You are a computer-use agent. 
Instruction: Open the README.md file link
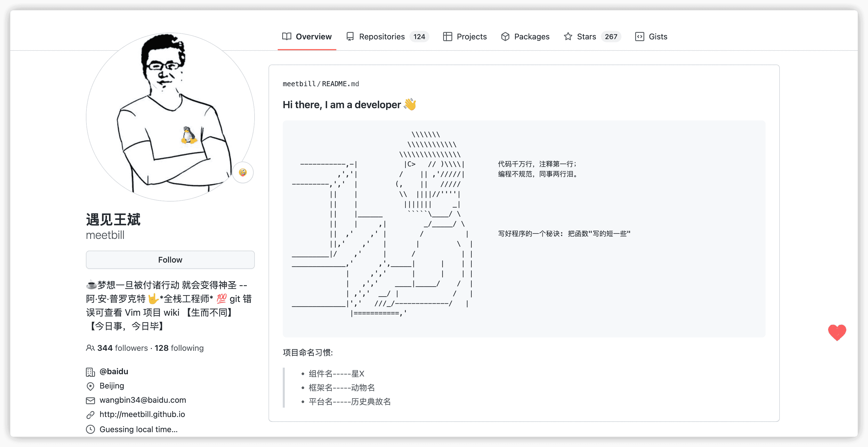click(x=340, y=84)
